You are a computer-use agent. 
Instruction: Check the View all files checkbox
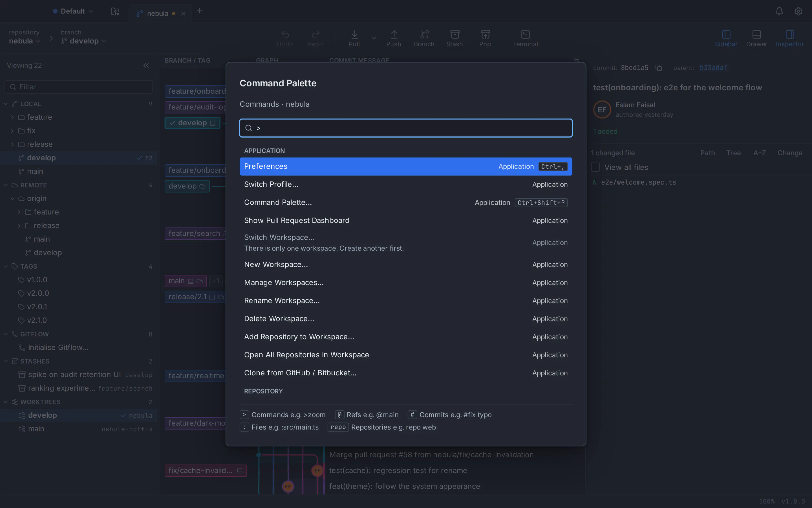[x=595, y=167]
